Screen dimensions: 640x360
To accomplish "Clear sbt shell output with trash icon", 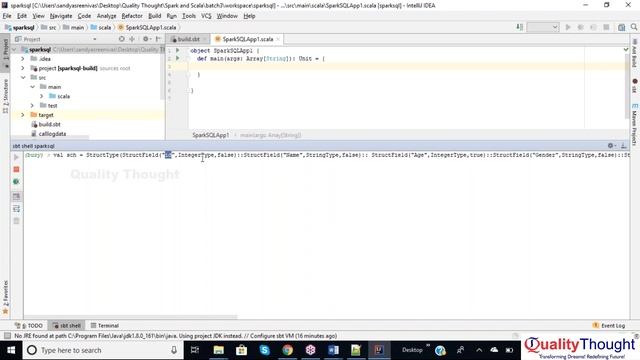I will coord(16,221).
